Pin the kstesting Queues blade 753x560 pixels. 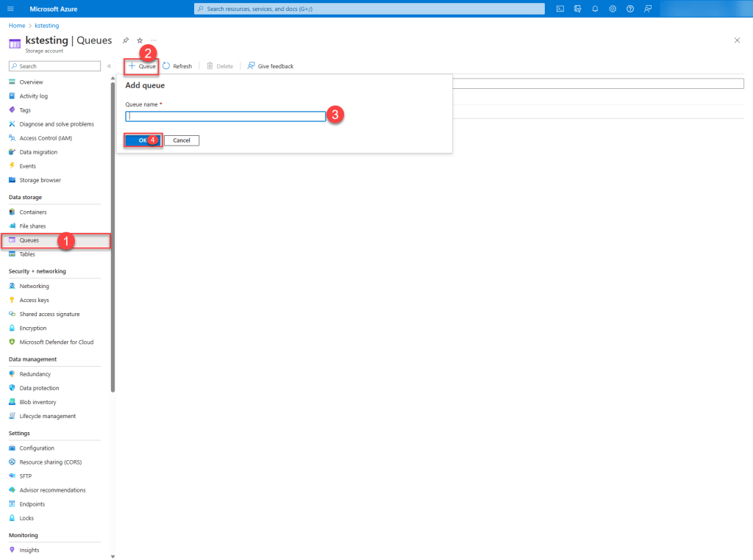[126, 40]
